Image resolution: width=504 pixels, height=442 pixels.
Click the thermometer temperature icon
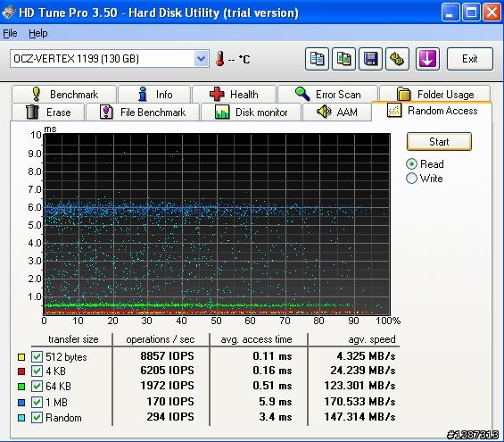(220, 59)
